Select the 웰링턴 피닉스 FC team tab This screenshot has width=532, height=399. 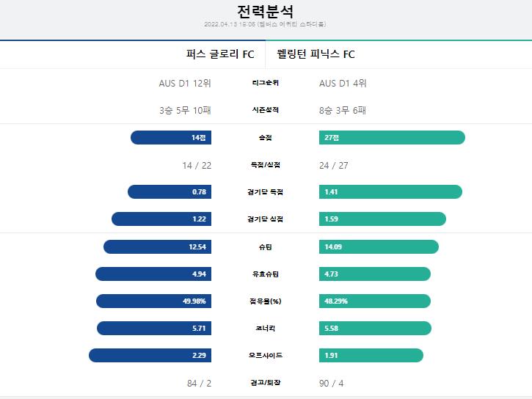coord(398,54)
